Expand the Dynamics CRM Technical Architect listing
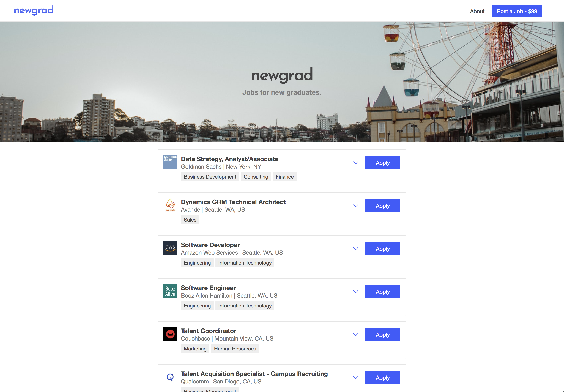564x392 pixels. pyautogui.click(x=355, y=206)
